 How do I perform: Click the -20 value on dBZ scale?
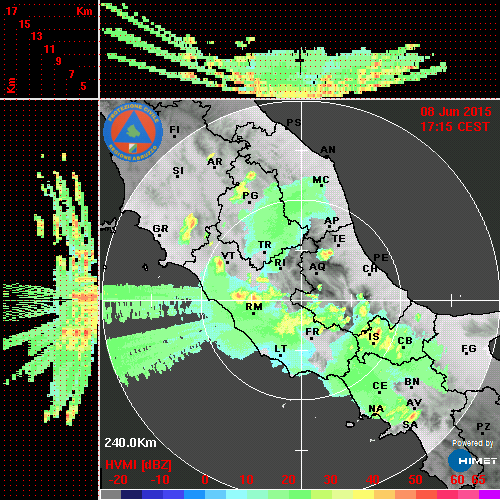pyautogui.click(x=118, y=480)
